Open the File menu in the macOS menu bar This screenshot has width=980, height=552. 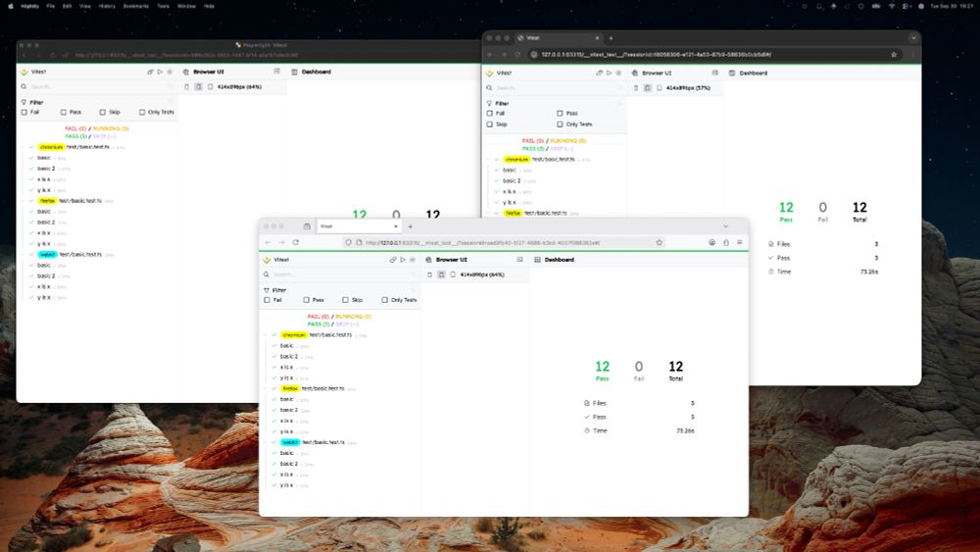coord(51,6)
